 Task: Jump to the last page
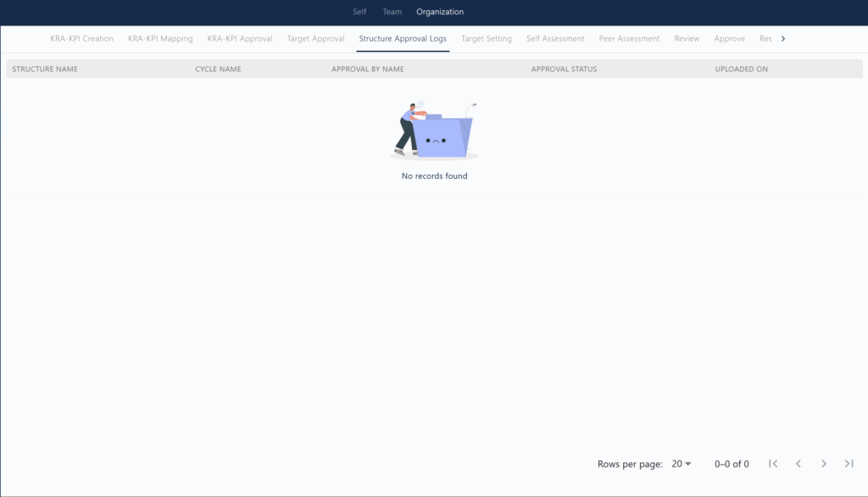coord(849,464)
